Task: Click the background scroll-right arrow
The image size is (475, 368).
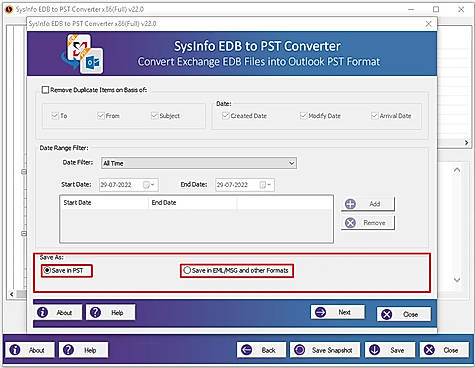Action: [466, 143]
